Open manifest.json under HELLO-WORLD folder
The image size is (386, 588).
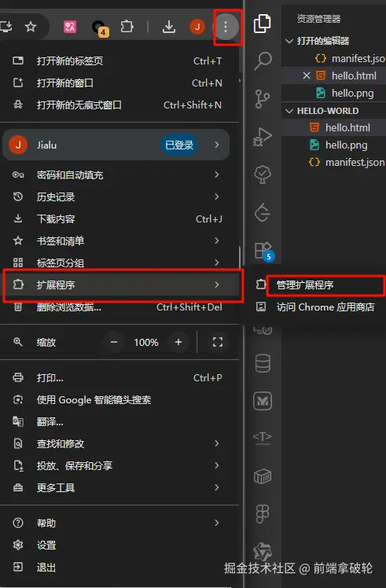pos(334,162)
